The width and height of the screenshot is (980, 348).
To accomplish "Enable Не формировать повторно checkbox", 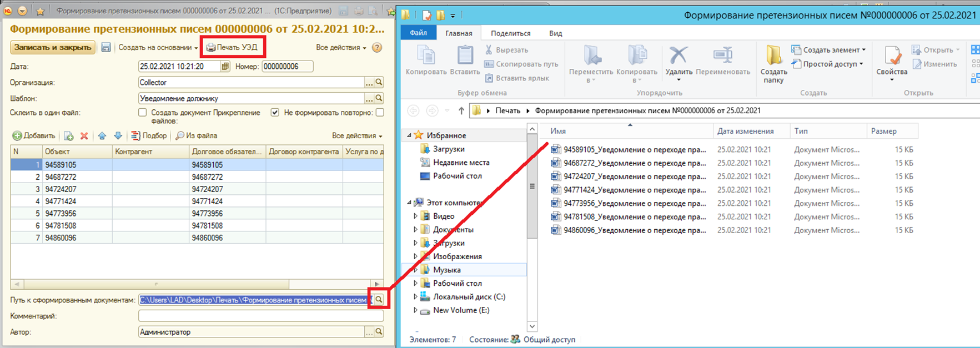I will (x=380, y=113).
